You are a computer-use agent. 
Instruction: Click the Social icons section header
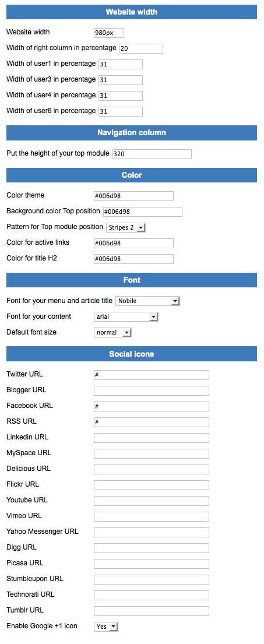pos(132,354)
